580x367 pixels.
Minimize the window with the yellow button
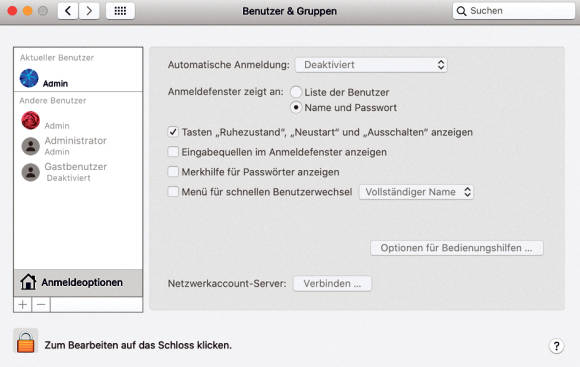28,11
